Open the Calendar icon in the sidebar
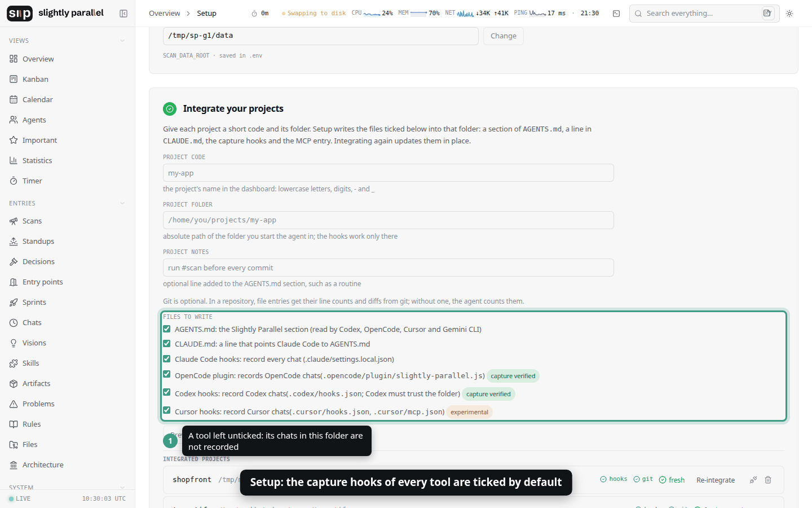Image resolution: width=812 pixels, height=508 pixels. 14,99
